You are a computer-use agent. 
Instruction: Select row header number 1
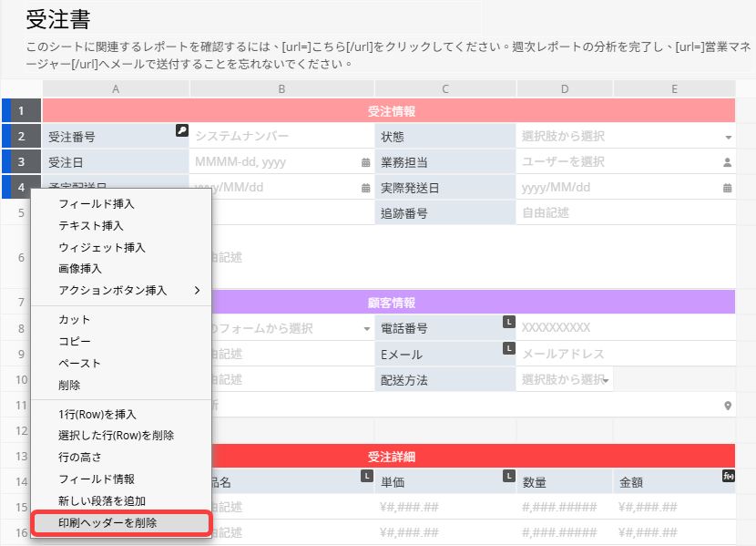21,111
